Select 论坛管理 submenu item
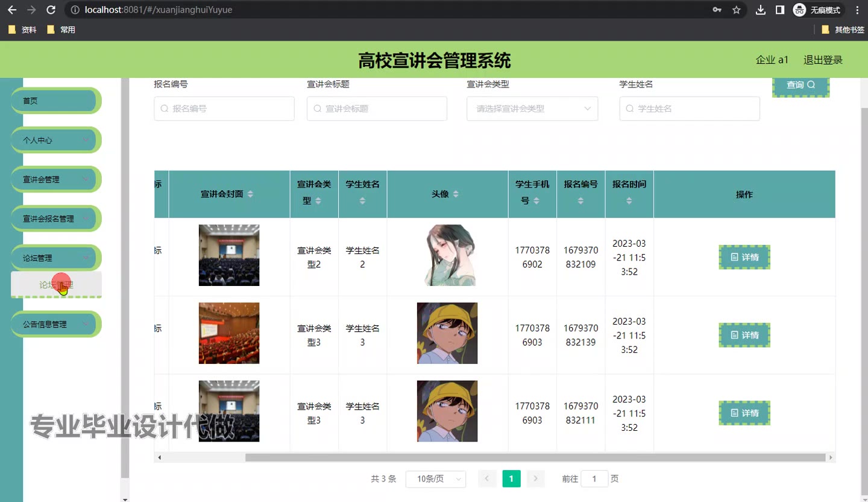 56,285
